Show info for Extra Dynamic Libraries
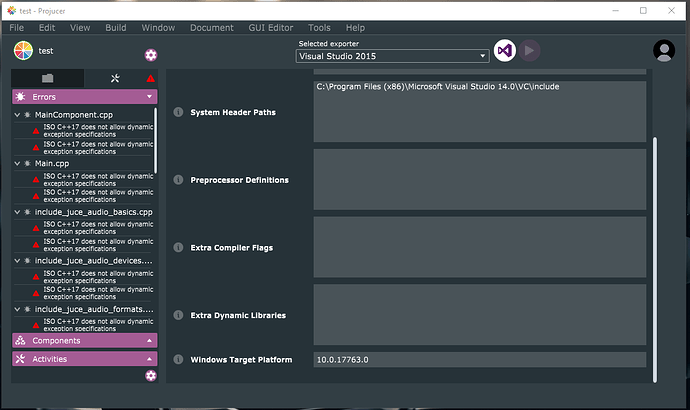The image size is (690, 410). pos(178,315)
